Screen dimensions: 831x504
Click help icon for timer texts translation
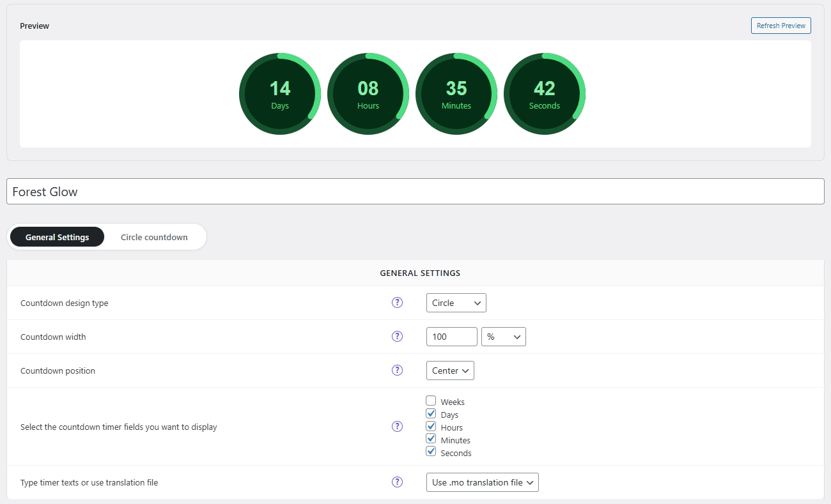point(397,482)
